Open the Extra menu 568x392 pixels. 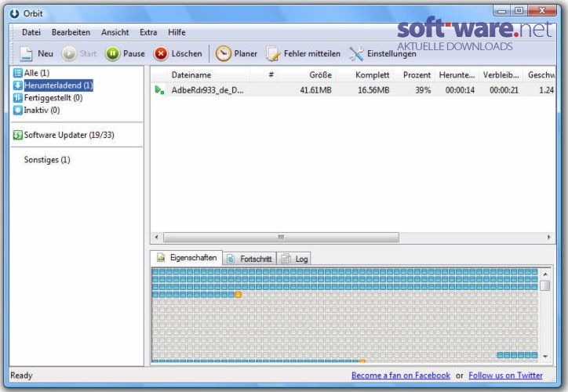pyautogui.click(x=148, y=32)
